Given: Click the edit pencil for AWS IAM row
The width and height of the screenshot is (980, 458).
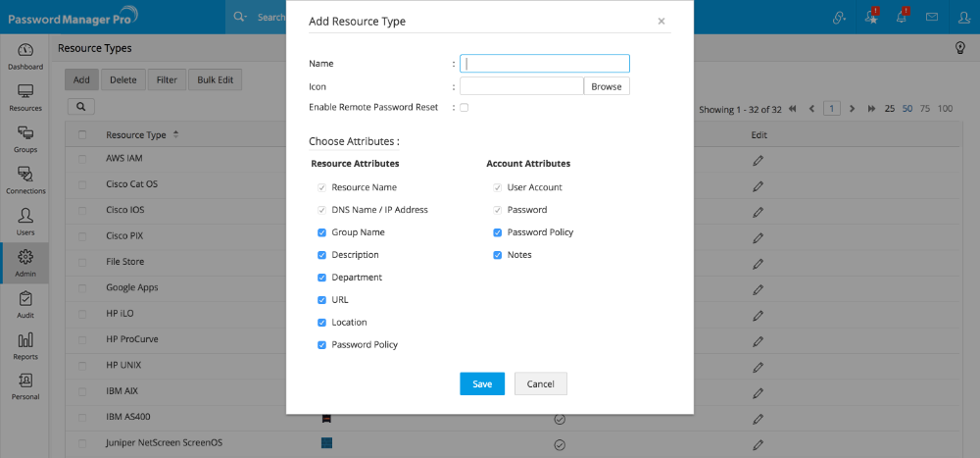Looking at the screenshot, I should (x=759, y=161).
